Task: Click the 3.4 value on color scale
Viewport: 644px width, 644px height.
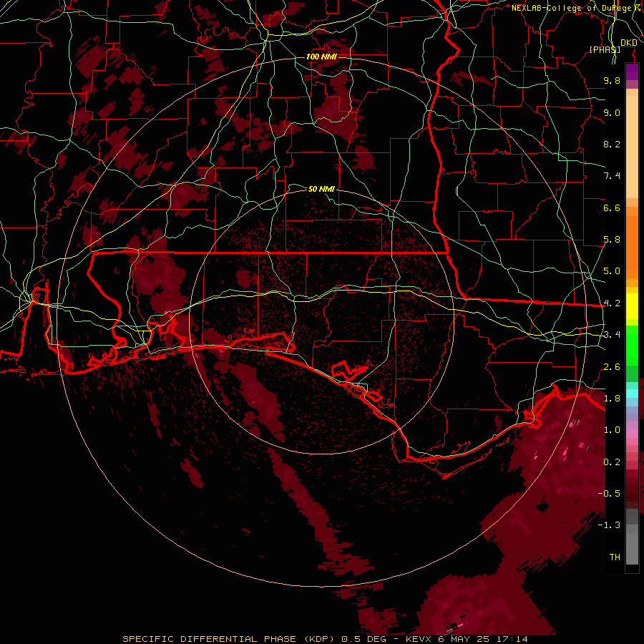Action: (x=612, y=335)
